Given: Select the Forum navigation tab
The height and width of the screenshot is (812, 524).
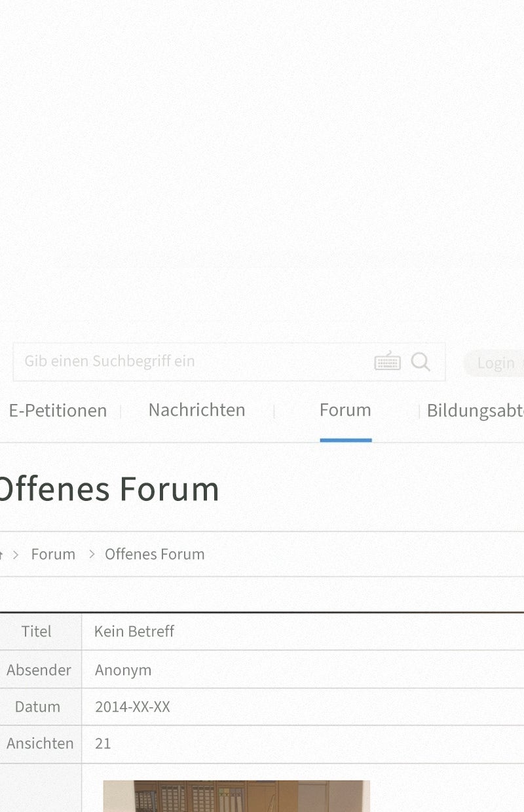Looking at the screenshot, I should 345,410.
